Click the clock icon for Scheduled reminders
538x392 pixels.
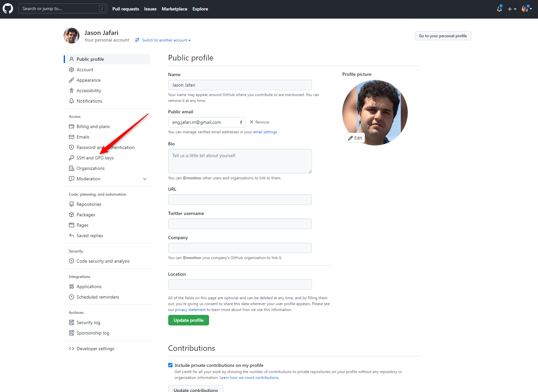click(x=72, y=297)
